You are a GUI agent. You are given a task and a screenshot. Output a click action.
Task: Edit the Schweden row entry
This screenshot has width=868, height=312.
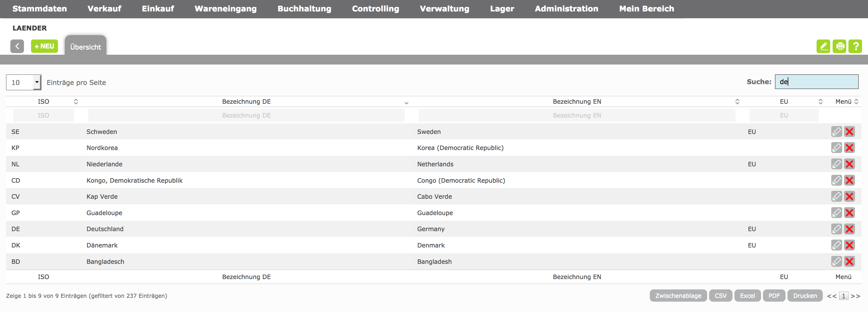(x=836, y=131)
